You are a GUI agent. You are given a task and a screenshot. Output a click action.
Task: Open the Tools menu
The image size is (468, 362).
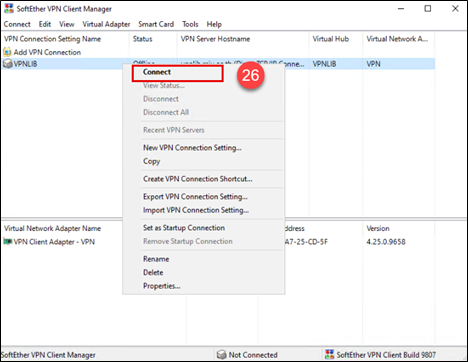click(190, 24)
